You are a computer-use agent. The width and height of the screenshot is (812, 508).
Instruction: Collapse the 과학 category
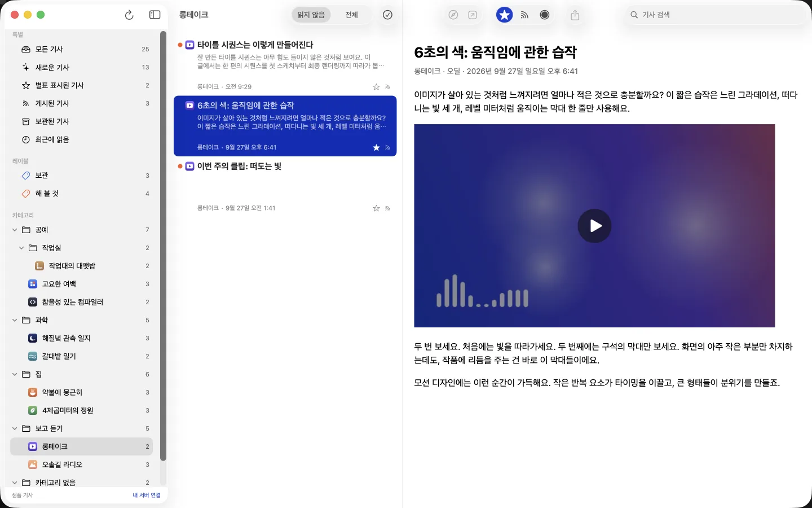(15, 320)
